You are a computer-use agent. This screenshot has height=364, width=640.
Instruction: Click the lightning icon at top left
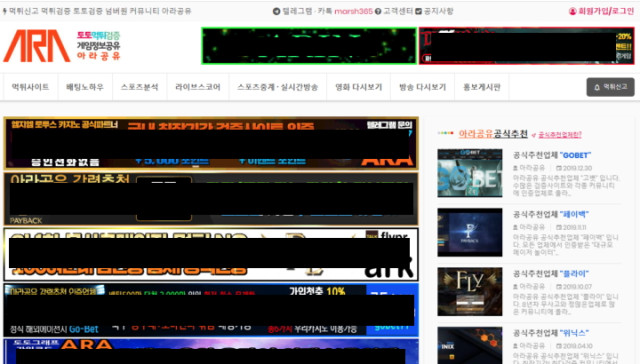4,11
